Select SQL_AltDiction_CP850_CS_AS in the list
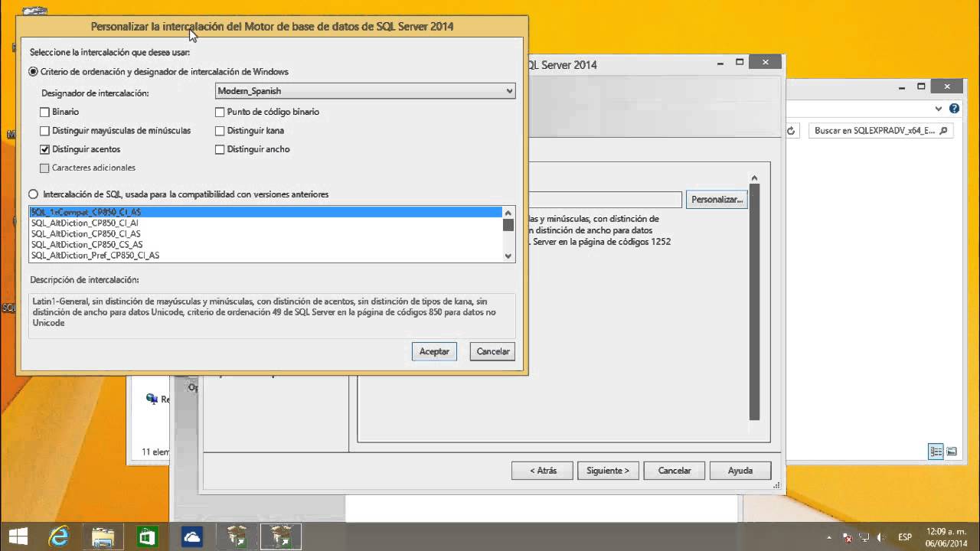Screen dimensions: 980x551 point(266,244)
